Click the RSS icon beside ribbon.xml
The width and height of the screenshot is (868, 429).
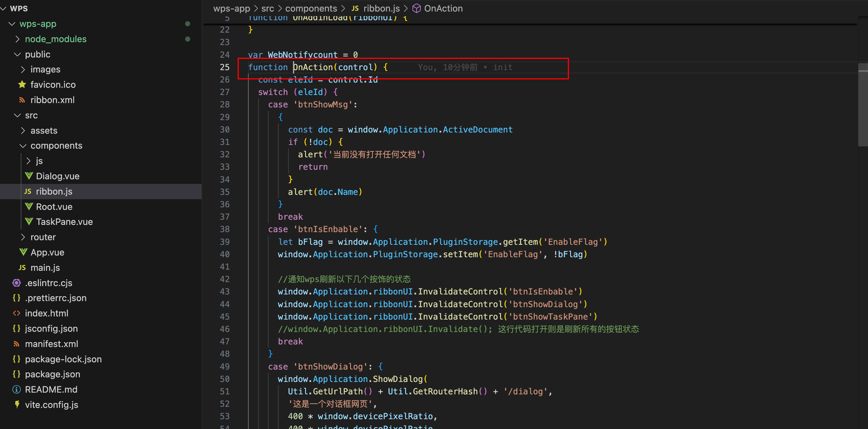[22, 100]
